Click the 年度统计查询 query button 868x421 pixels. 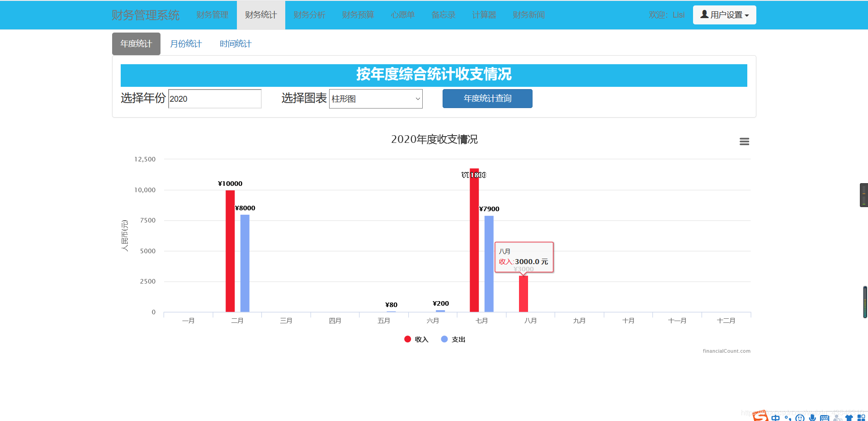pyautogui.click(x=487, y=99)
